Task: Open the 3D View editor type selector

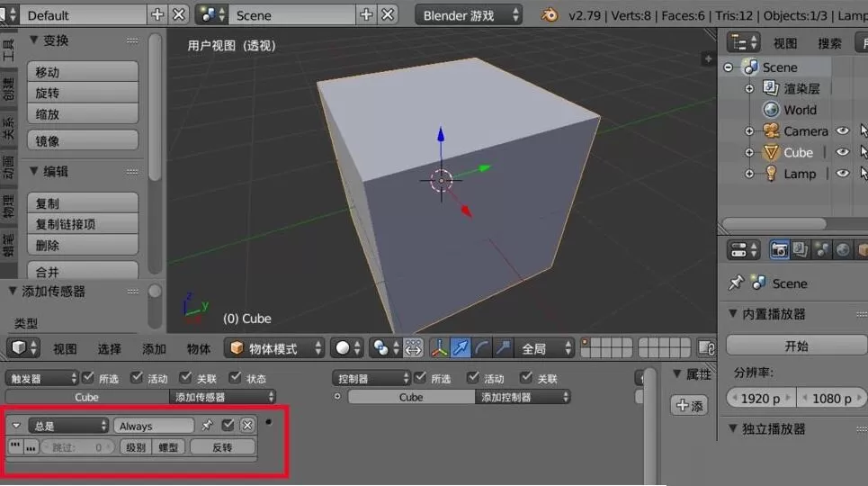Action: tap(22, 348)
